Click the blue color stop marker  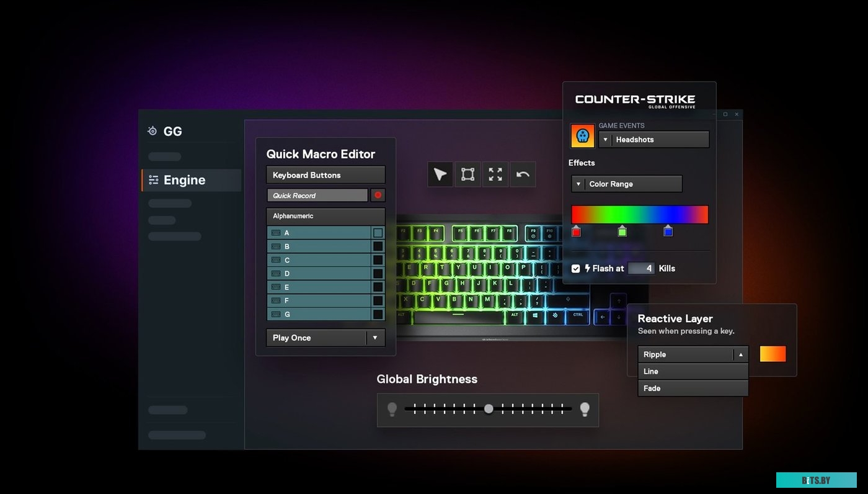pos(668,231)
